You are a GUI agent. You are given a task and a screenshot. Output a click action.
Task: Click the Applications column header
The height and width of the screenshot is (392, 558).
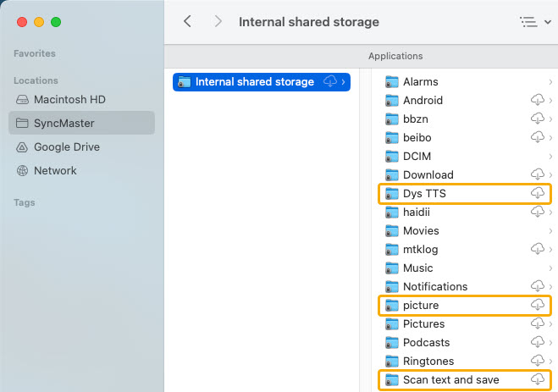point(395,56)
